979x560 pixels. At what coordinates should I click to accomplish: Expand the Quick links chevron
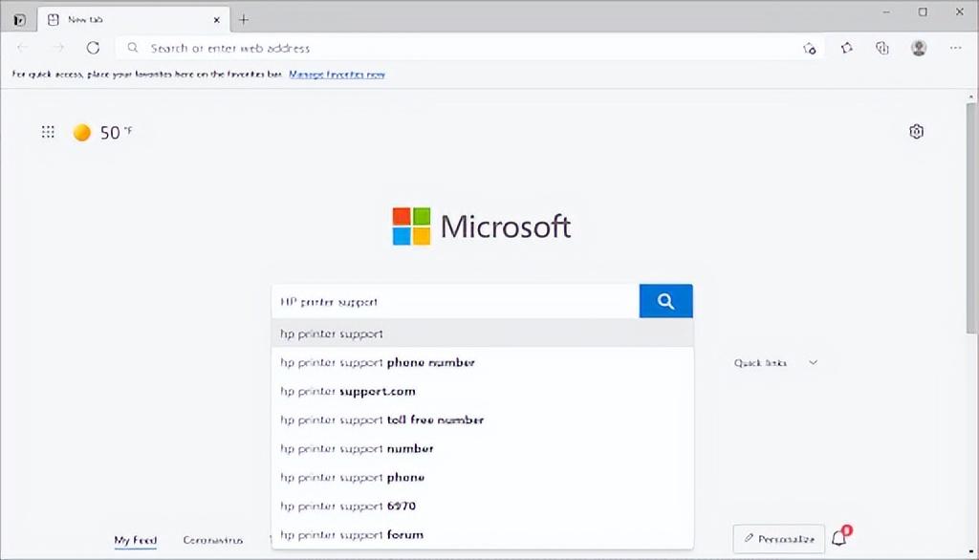(813, 363)
